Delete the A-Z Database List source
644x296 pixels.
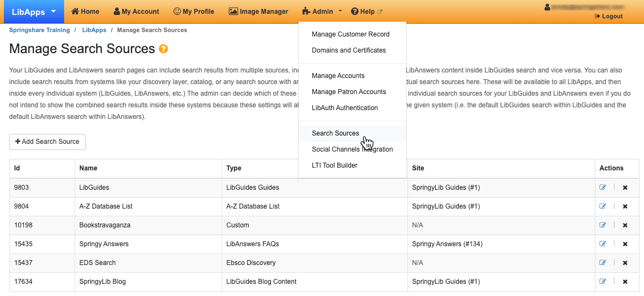click(x=625, y=206)
